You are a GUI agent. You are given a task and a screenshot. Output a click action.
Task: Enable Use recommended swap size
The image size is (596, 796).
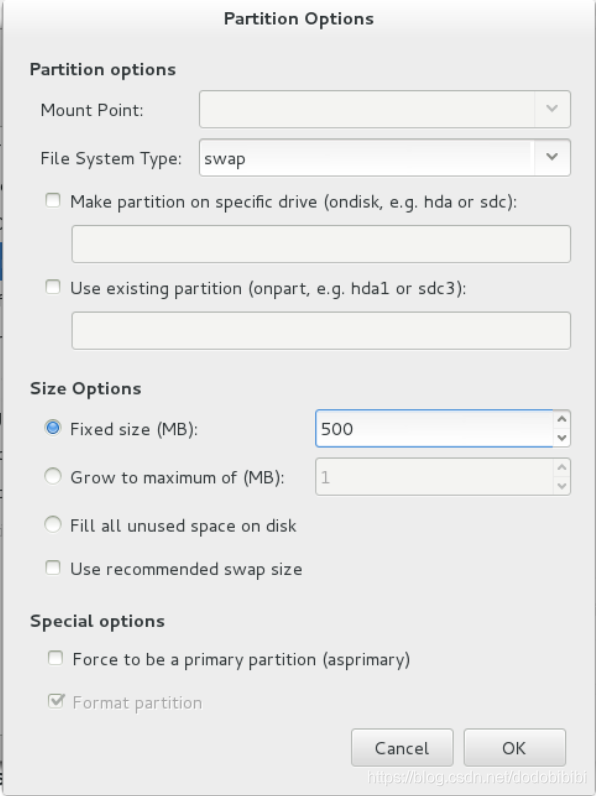(x=53, y=568)
